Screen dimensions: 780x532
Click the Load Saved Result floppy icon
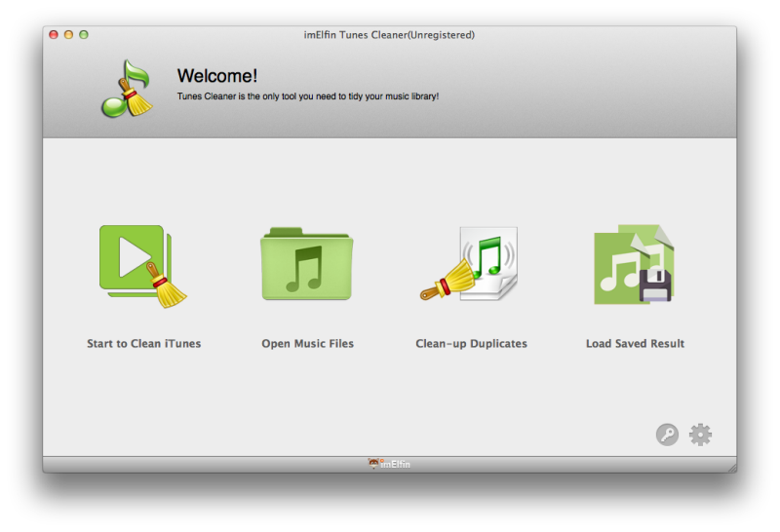(634, 264)
